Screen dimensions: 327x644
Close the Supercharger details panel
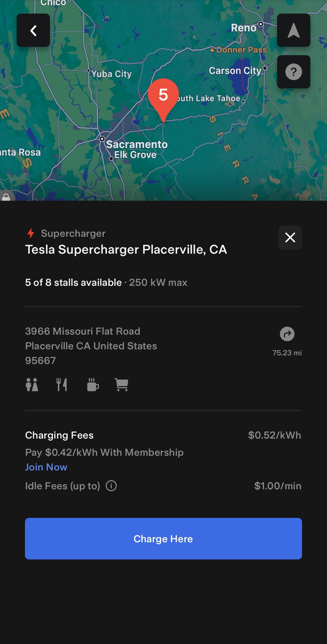tap(290, 238)
